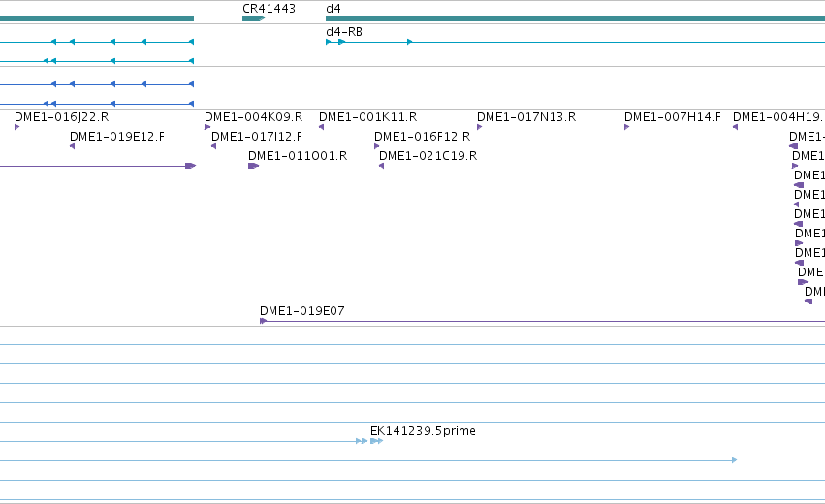Select the arrow glyph under DME1-016J22.R
The image size is (825, 504).
pos(16,127)
